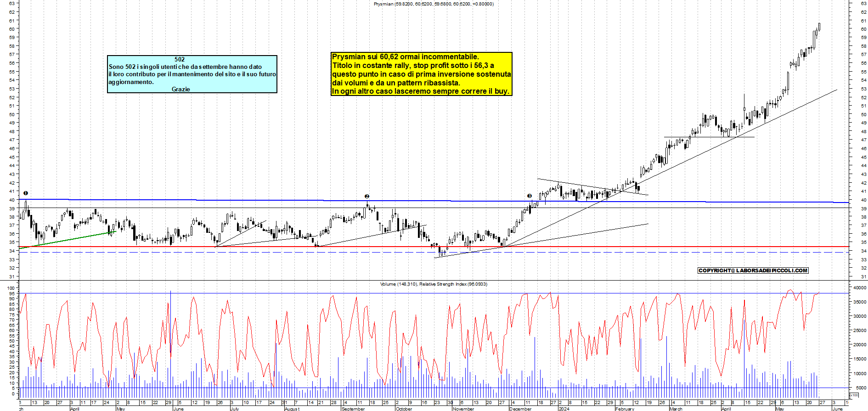This screenshot has height=411, width=868.
Task: Click the x100 multiplier box beside volume axis
Action: [854, 395]
